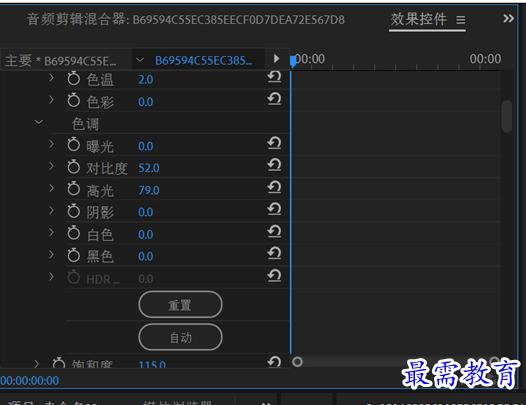This screenshot has width=526, height=405.
Task: Expand the 色彩 property
Action: [51, 100]
